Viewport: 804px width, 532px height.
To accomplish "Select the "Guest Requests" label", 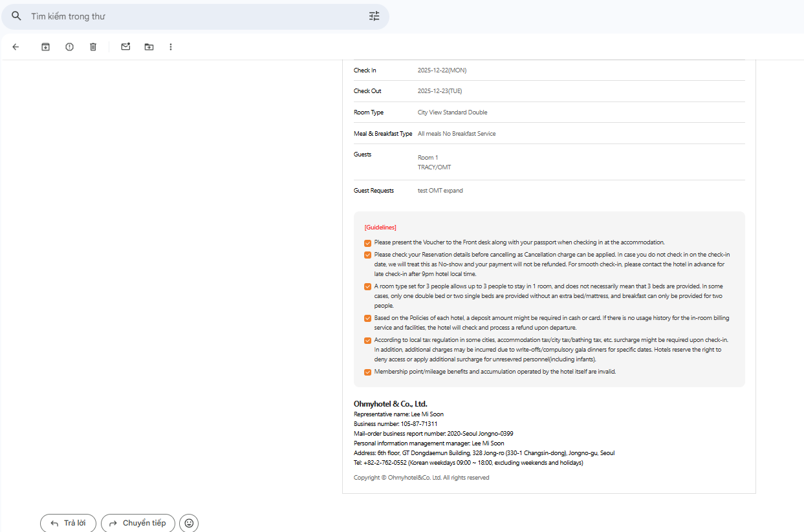I will [374, 191].
